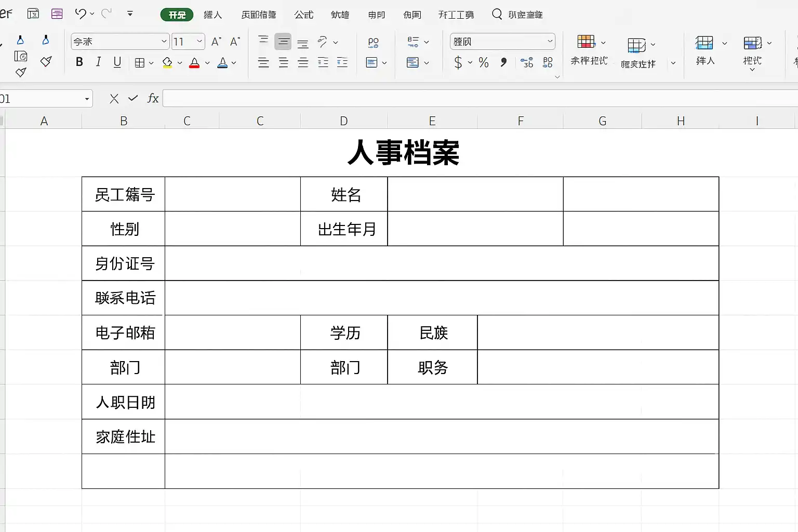Click the red font color swatch
Viewport: 798px width, 532px height.
(x=194, y=63)
